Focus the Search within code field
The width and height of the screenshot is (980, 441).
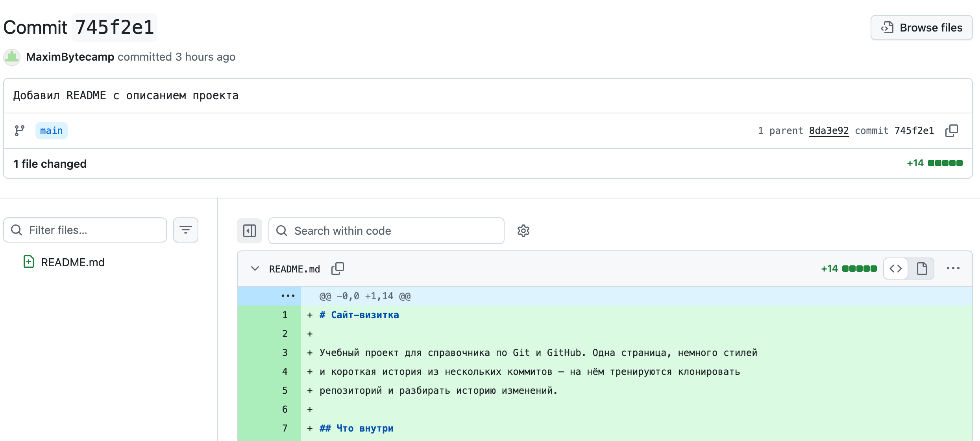386,231
